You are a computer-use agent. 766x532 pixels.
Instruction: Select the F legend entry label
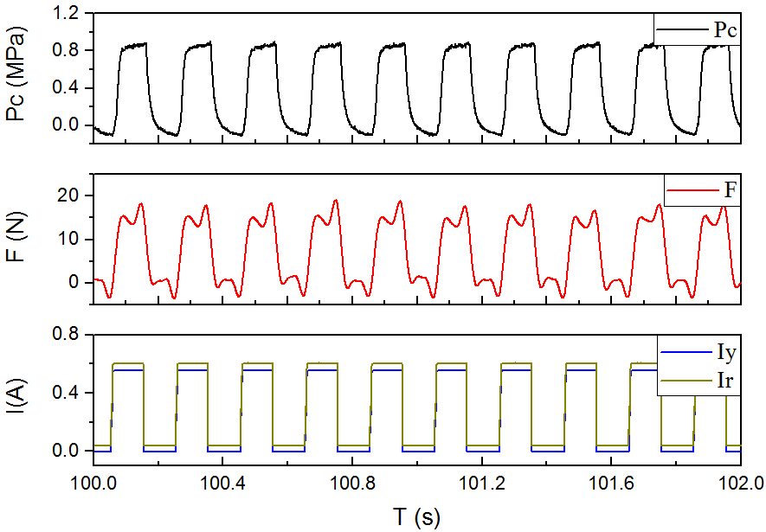pyautogui.click(x=730, y=190)
